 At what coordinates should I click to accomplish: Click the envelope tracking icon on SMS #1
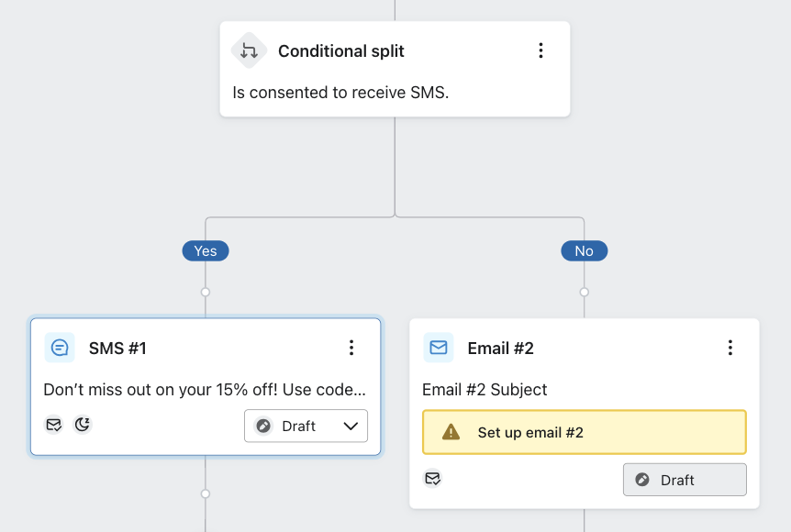tap(53, 425)
